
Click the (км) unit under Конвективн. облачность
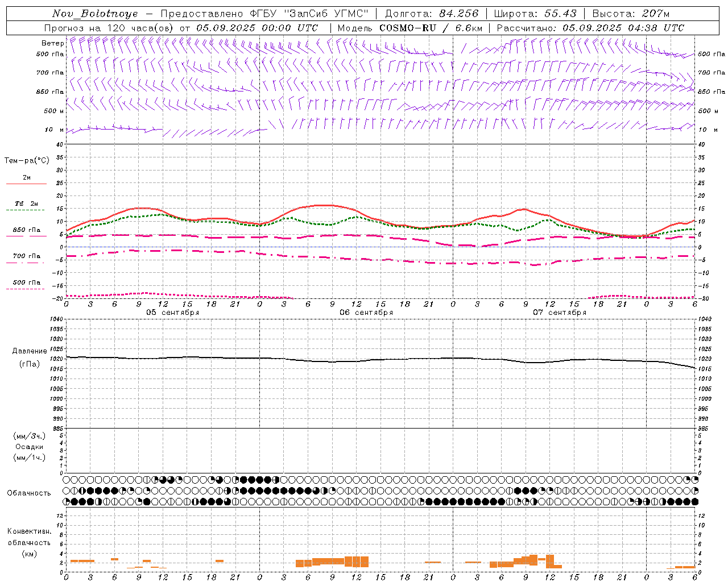coord(29,554)
